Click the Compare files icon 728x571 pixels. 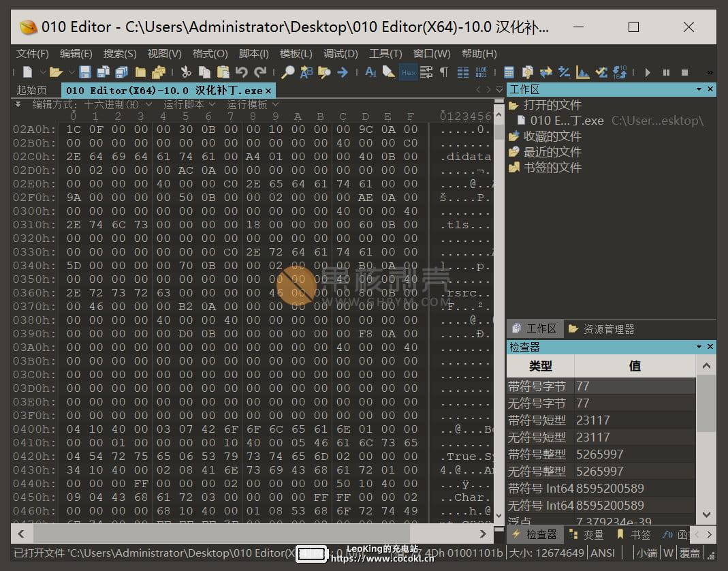click(527, 72)
